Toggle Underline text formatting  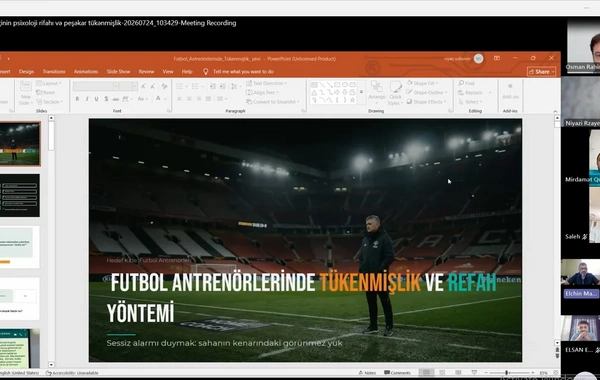tap(96, 99)
